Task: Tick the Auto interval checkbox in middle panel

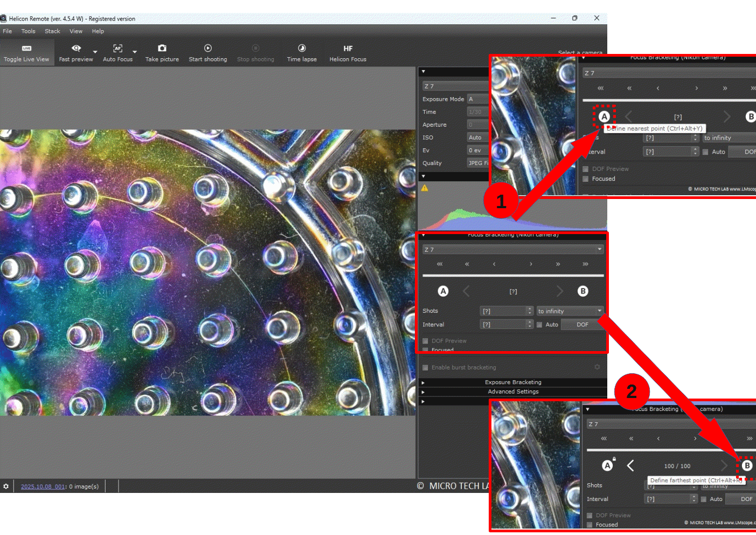Action: (x=539, y=325)
